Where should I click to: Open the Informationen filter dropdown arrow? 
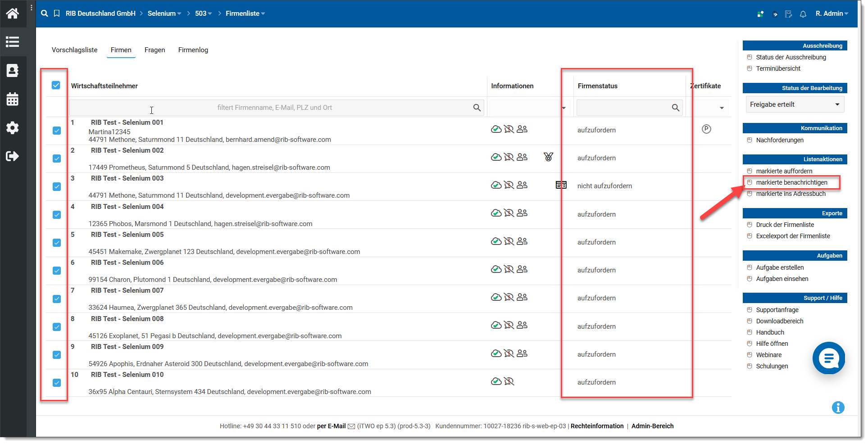(564, 108)
